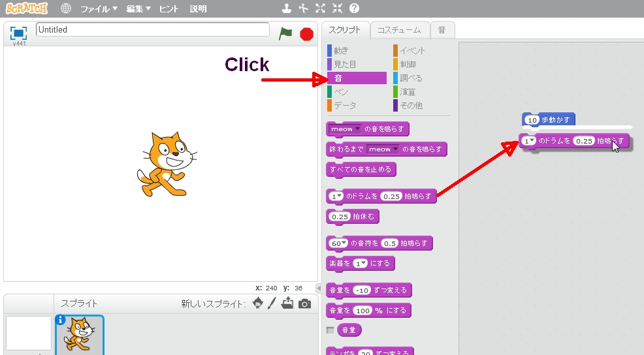The height and width of the screenshot is (355, 644).
Task: Click the 0.25 beats field in palette drum block
Action: 391,196
